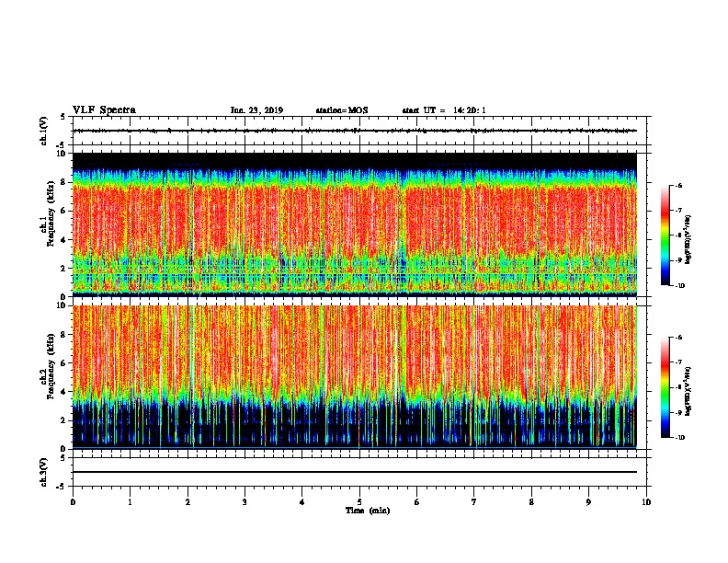Click the '-7' label on ch.2 color bar
Viewport: 728px width, 563px height.
tap(678, 362)
